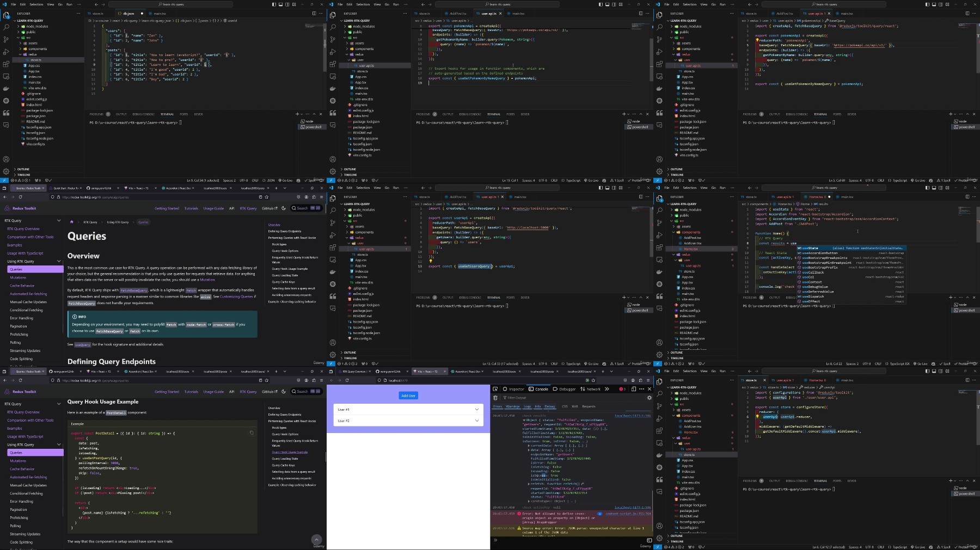Bookmark the localhost:5173 page with star

click(x=593, y=380)
